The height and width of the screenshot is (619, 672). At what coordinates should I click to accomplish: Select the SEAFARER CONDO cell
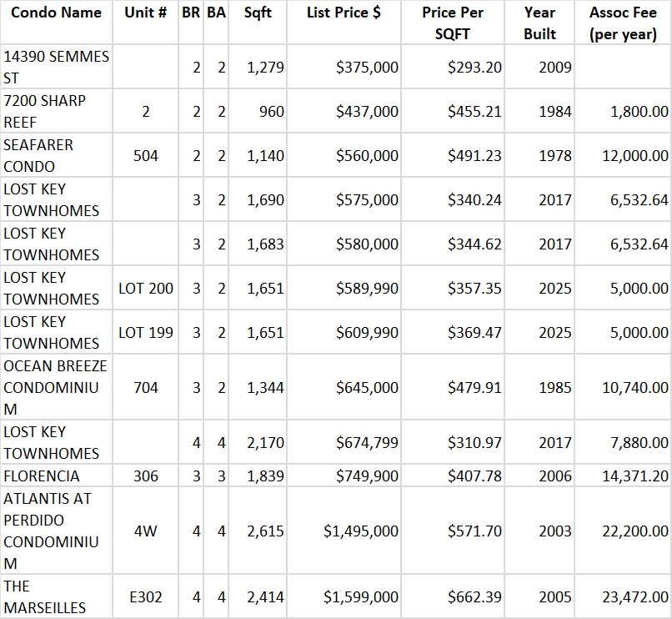point(57,155)
